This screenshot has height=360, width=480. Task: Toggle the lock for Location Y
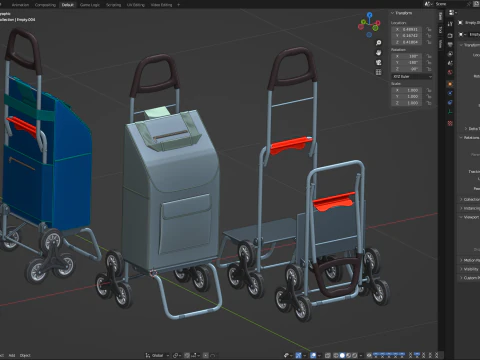428,36
